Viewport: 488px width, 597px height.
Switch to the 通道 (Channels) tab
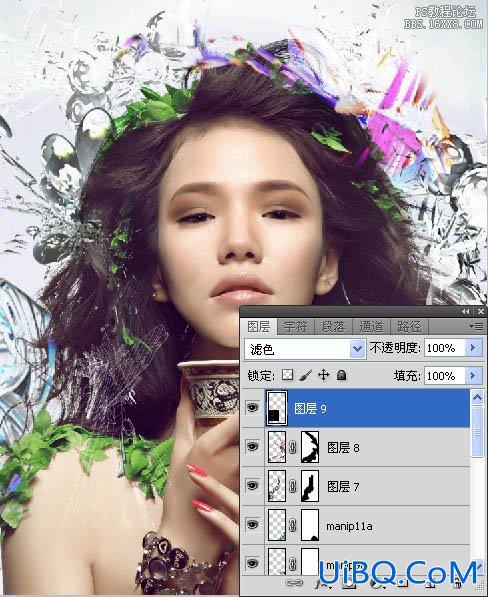pyautogui.click(x=371, y=326)
